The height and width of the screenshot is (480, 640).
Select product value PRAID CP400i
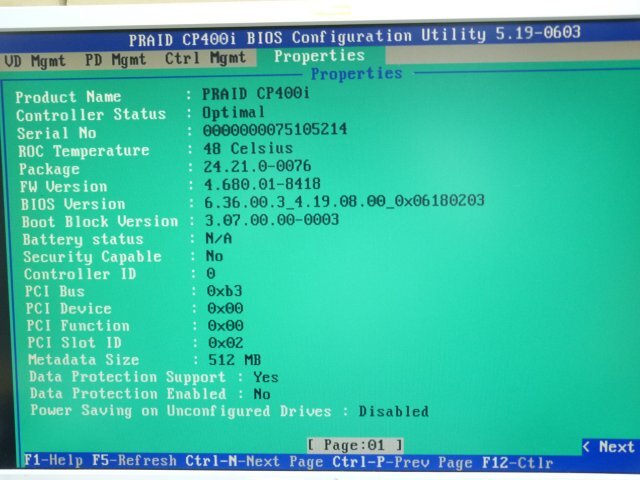point(256,94)
